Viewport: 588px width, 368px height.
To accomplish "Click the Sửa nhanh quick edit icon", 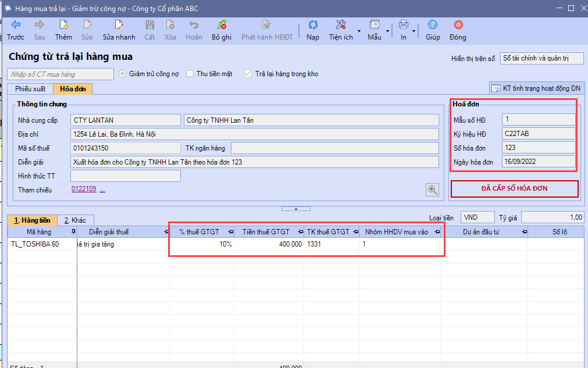I will pyautogui.click(x=119, y=25).
